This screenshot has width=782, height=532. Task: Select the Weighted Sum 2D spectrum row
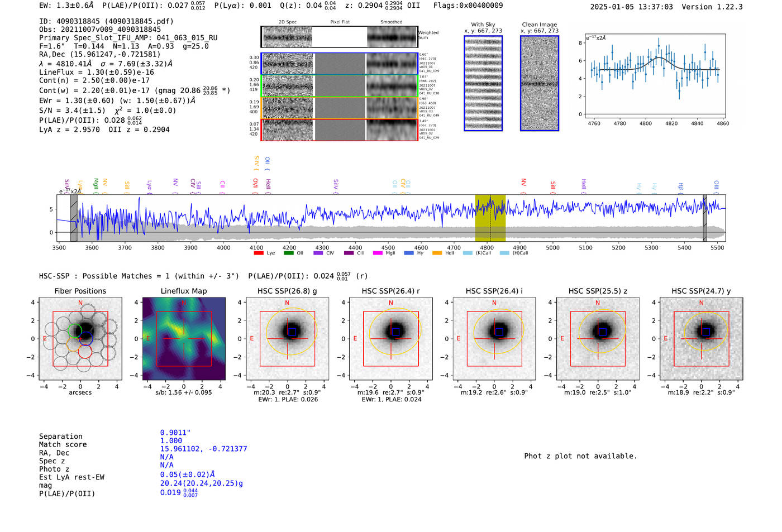point(340,37)
